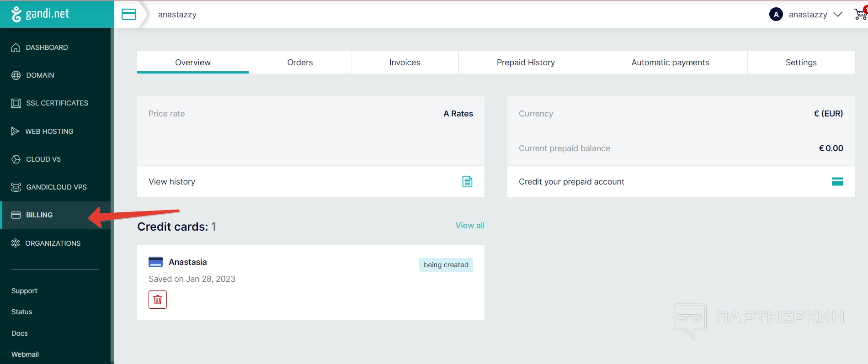Click View history row
The width and height of the screenshot is (868, 364).
(311, 182)
